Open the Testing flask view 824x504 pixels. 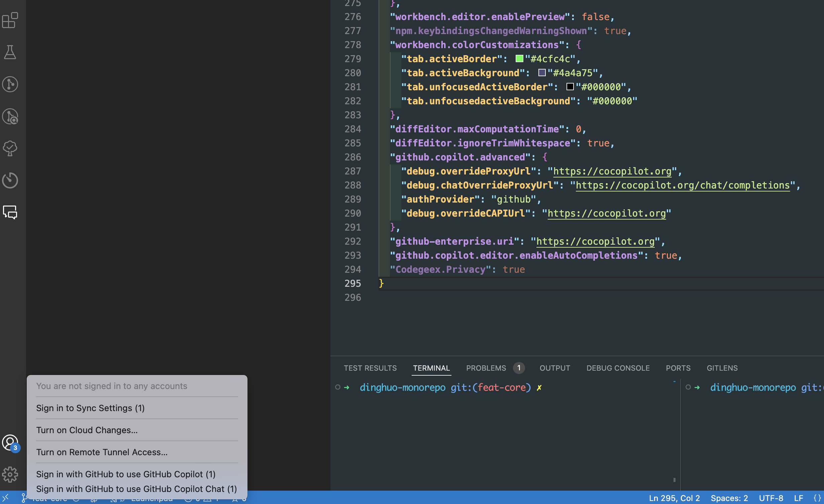click(x=10, y=52)
